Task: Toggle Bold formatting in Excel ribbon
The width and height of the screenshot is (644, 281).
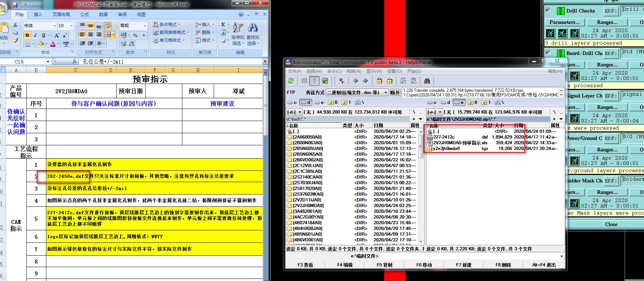Action: (27, 35)
